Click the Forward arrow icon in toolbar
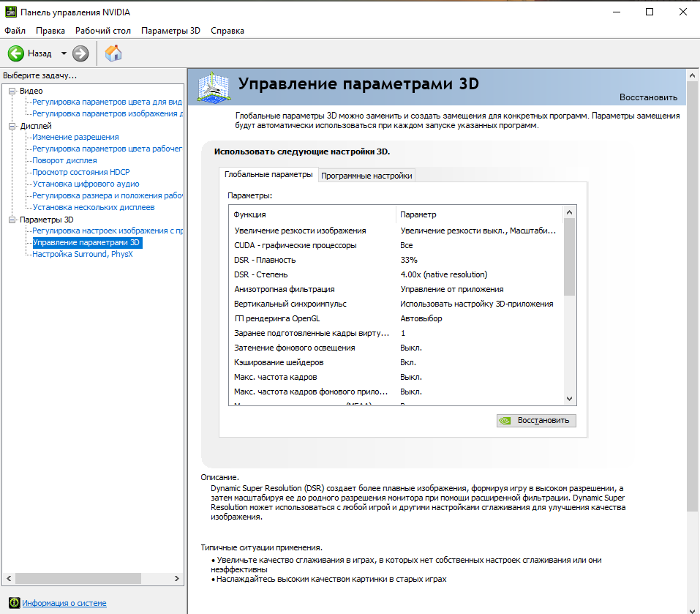Screen dimensions: 700x614 click(80, 53)
